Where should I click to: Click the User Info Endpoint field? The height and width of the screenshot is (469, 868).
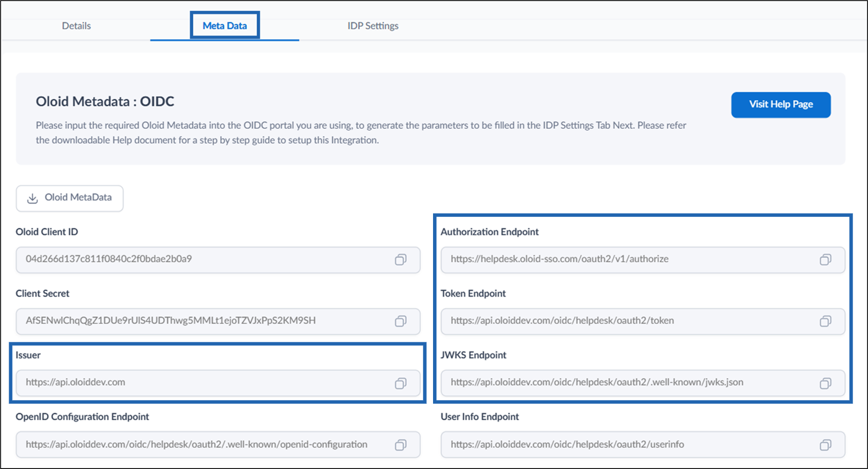point(643,444)
